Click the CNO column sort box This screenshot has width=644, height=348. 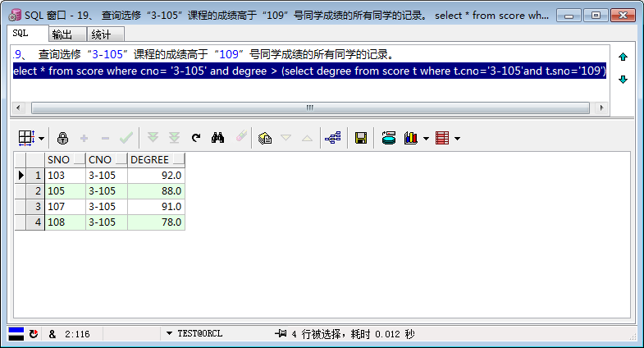tap(121, 158)
